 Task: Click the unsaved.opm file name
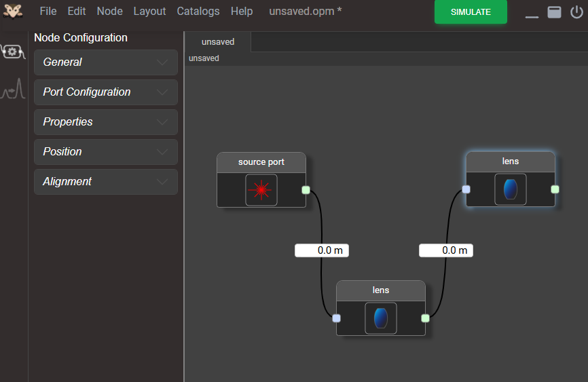click(306, 12)
